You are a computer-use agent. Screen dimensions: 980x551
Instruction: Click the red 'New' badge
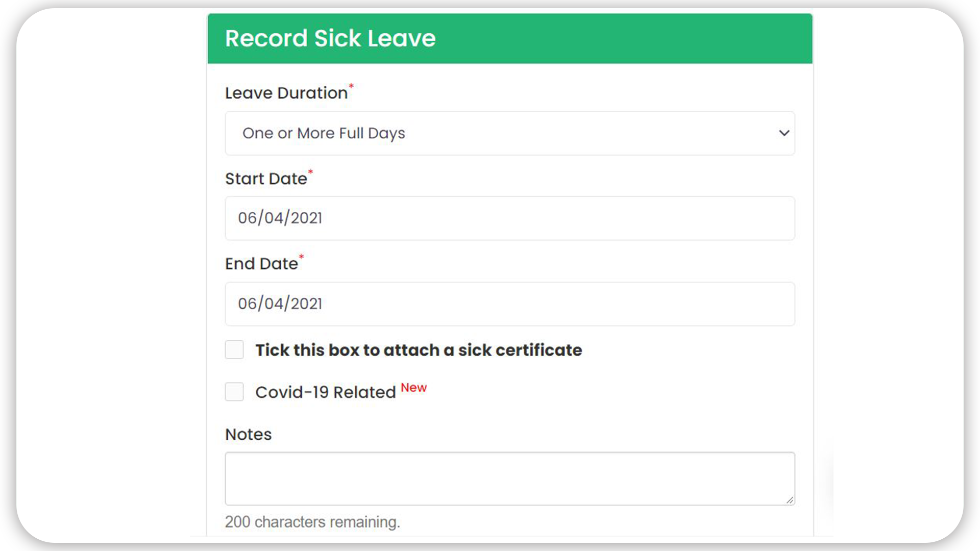413,388
